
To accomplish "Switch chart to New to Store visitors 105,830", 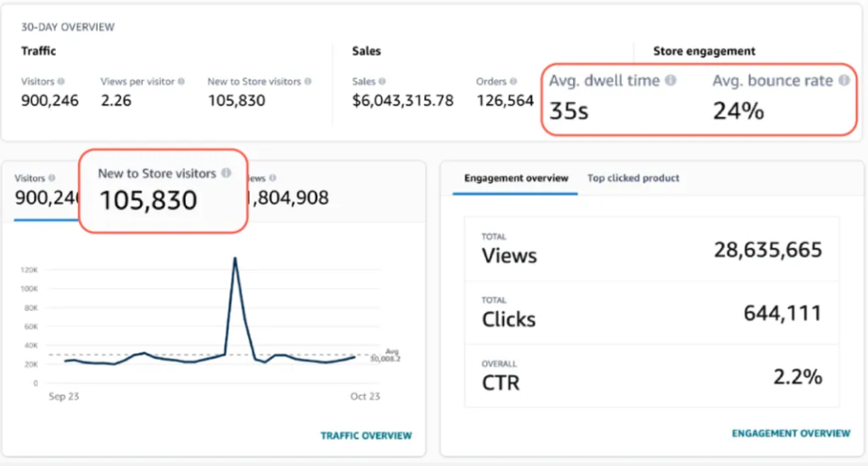I will click(x=162, y=190).
